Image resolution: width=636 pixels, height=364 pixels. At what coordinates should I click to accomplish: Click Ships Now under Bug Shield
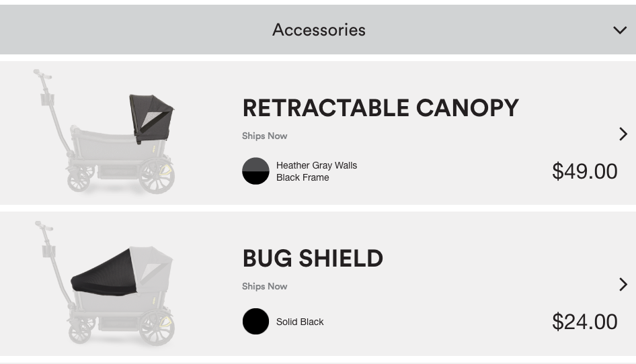264,286
